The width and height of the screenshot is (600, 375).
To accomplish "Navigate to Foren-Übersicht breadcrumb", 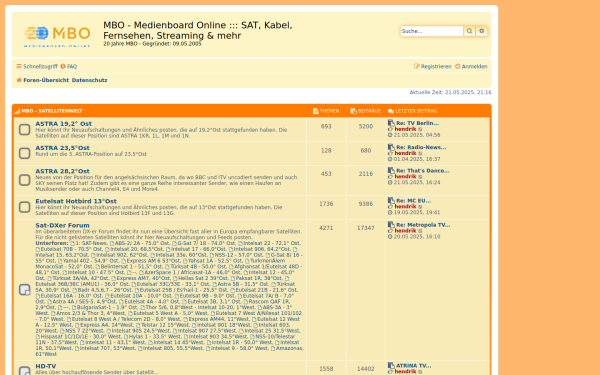I will point(46,80).
